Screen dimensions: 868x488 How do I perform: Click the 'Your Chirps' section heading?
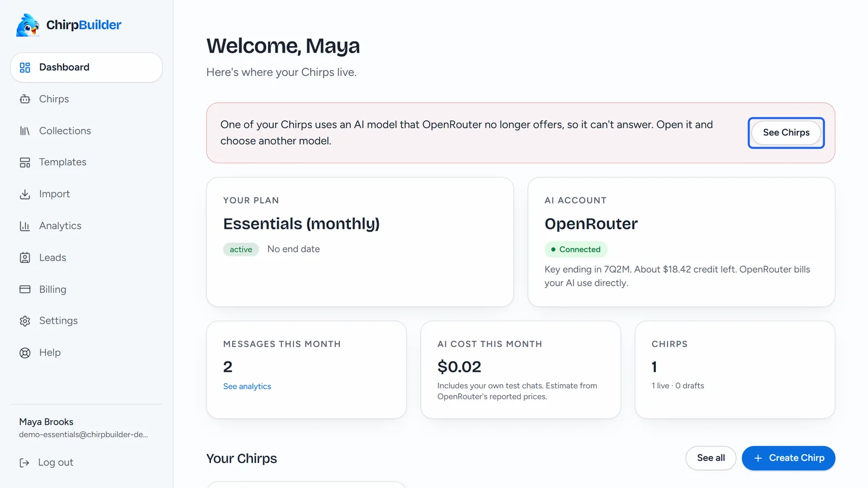[241, 459]
